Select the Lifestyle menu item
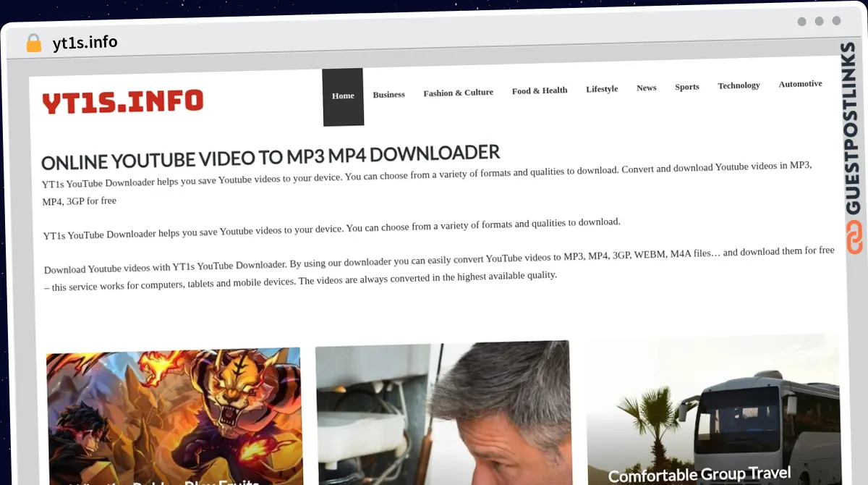Image resolution: width=868 pixels, height=485 pixels. [x=602, y=89]
